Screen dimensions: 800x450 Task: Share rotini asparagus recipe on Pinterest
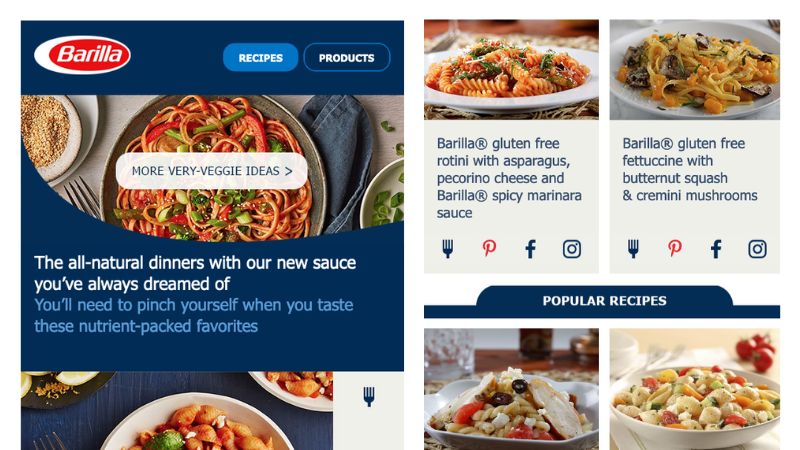(489, 248)
